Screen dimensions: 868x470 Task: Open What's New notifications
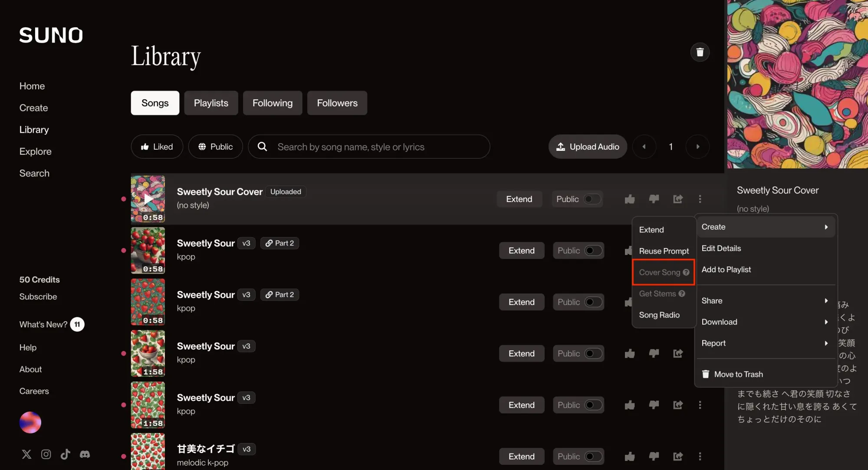52,324
